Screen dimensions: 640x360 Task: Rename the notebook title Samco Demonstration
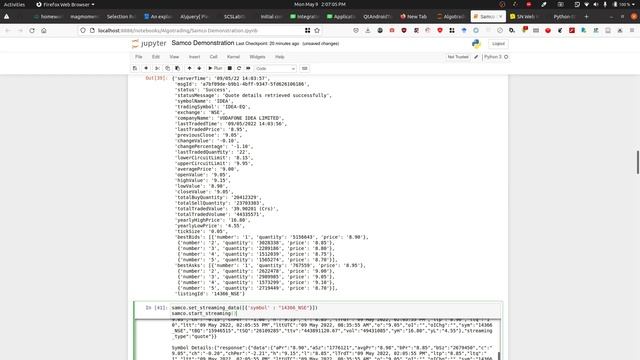pyautogui.click(x=203, y=43)
